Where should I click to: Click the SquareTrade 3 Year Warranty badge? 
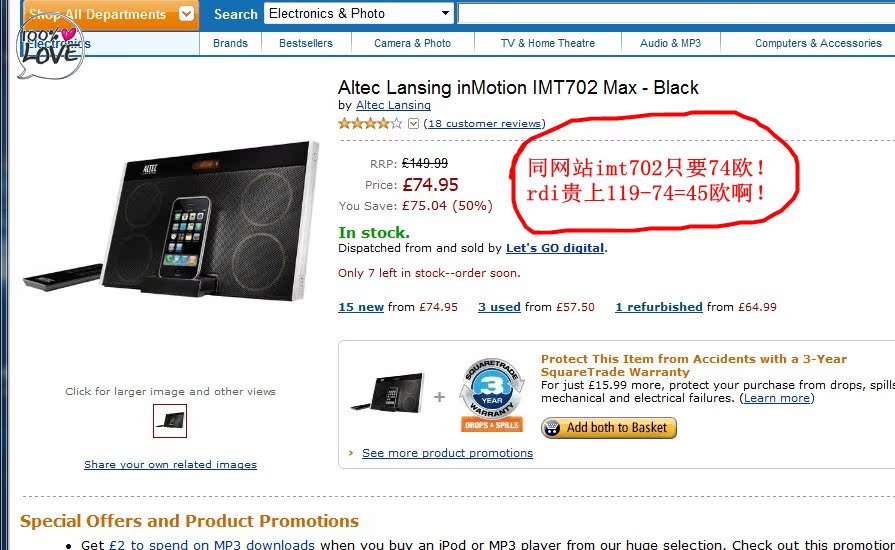tap(492, 395)
